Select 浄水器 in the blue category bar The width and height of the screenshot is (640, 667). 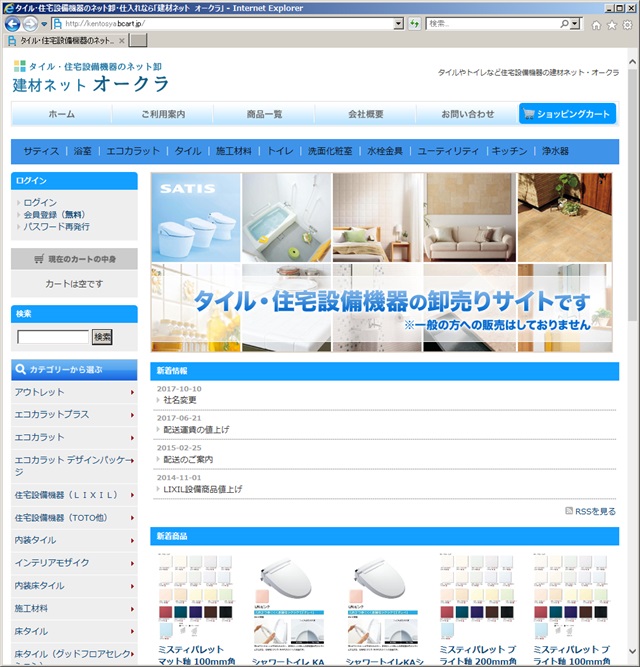tap(555, 151)
